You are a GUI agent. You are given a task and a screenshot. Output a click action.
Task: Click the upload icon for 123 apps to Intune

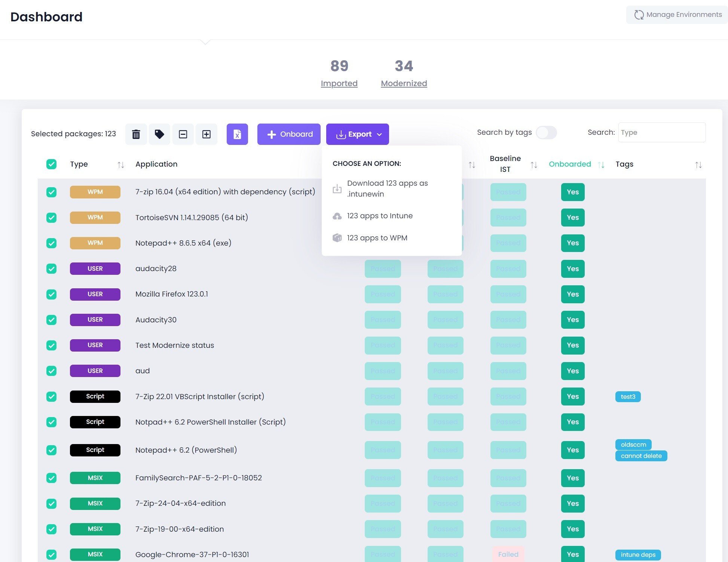click(x=337, y=215)
